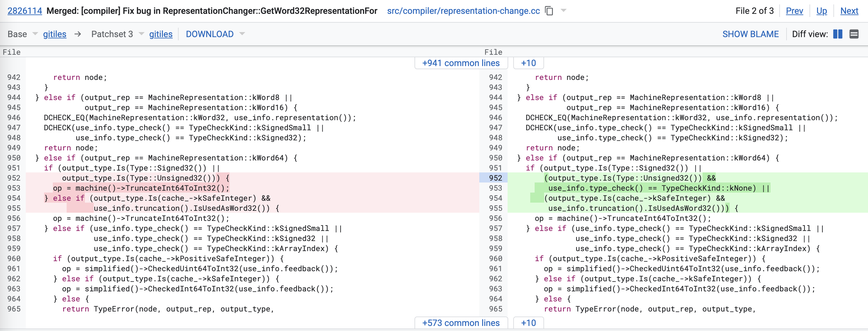Navigate to the Next file
Screen dimensions: 868x331
[849, 11]
